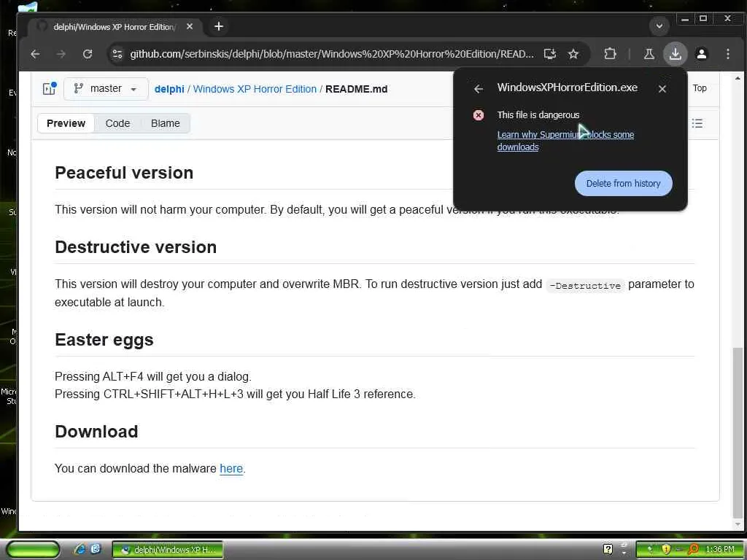This screenshot has width=747, height=560.
Task: Close the download warning popup
Action: coord(662,88)
